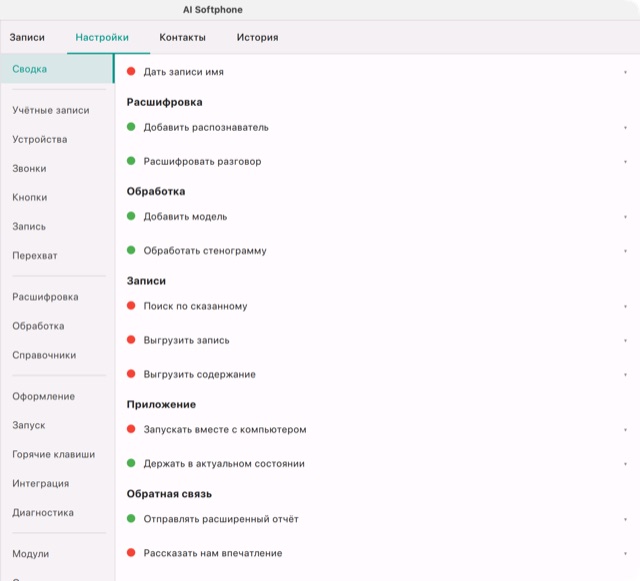The width and height of the screenshot is (640, 581).
Task: Select Звонки in the sidebar
Action: [29, 168]
